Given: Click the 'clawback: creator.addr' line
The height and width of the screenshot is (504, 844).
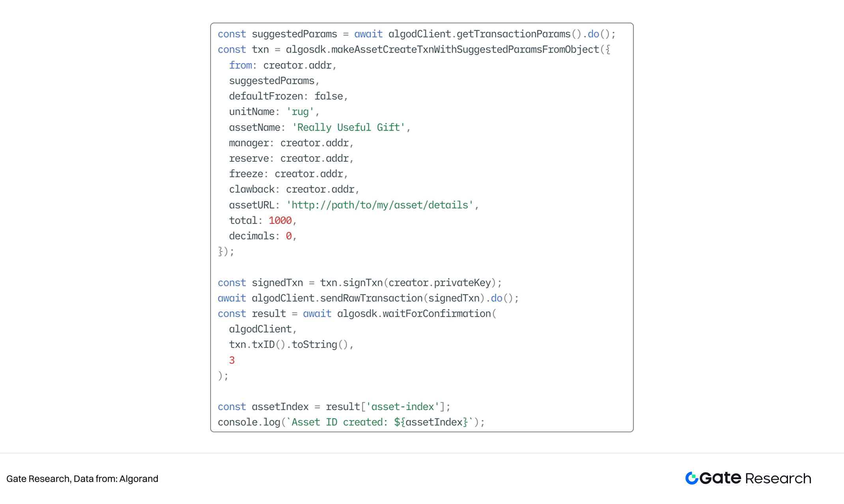Looking at the screenshot, I should 294,190.
